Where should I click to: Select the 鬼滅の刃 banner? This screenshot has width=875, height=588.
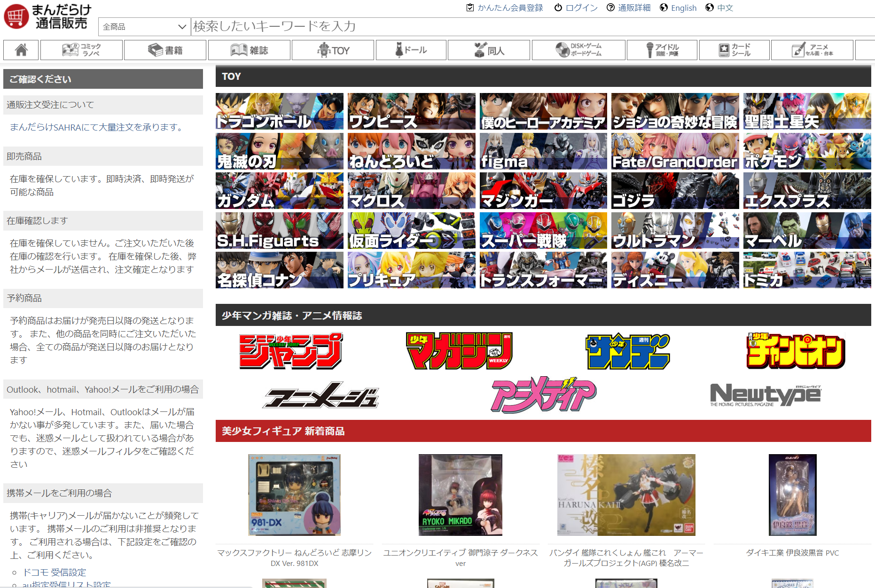pos(280,151)
